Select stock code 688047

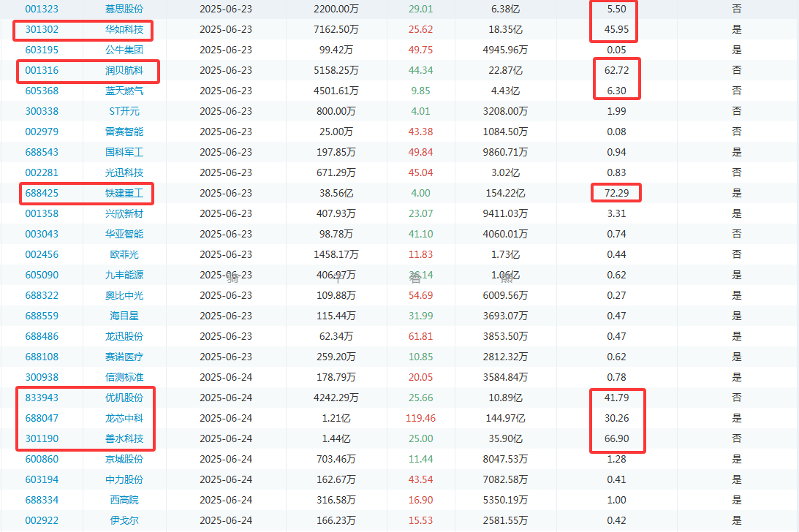[42, 418]
